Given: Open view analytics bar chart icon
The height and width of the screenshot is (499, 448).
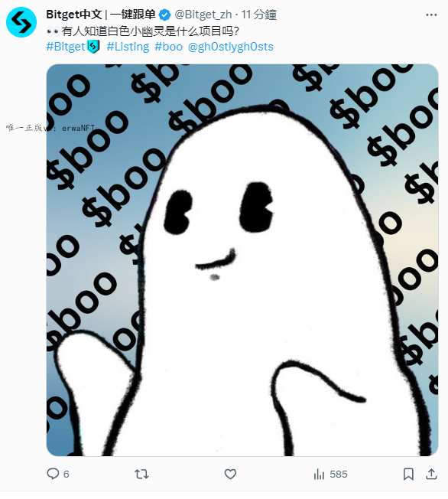Looking at the screenshot, I should click(319, 475).
